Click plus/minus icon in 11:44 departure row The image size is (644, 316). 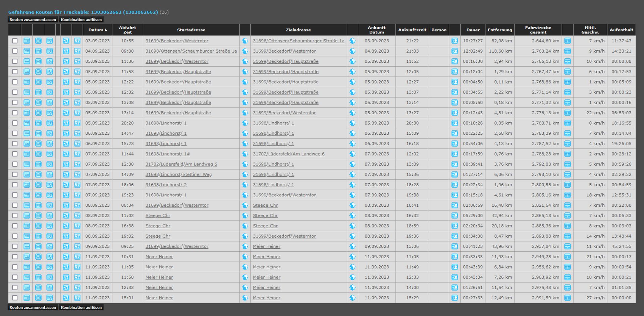tap(567, 154)
